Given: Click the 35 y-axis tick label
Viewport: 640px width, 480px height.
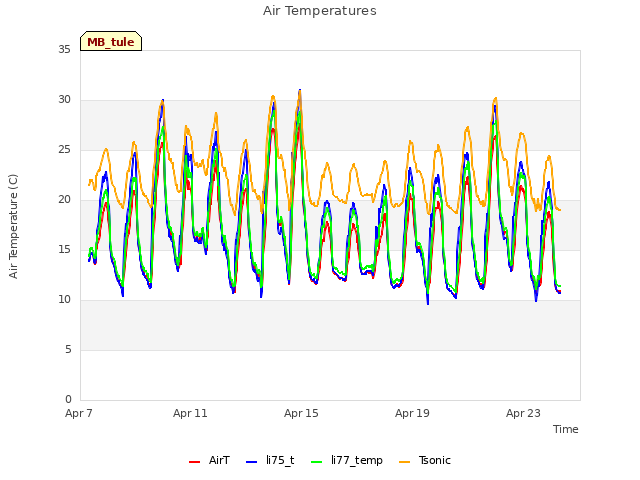Looking at the screenshot, I should click(64, 49).
